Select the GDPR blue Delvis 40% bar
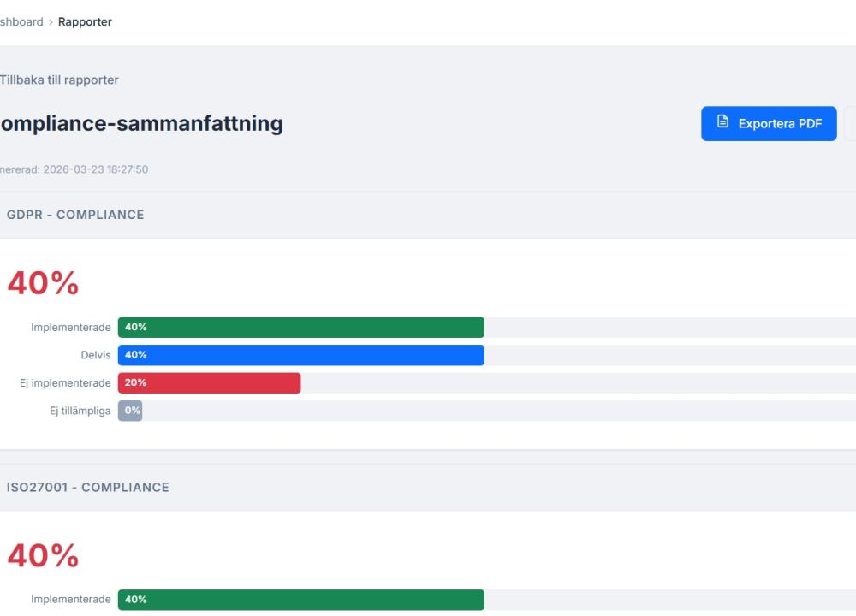The height and width of the screenshot is (616, 856). click(300, 355)
